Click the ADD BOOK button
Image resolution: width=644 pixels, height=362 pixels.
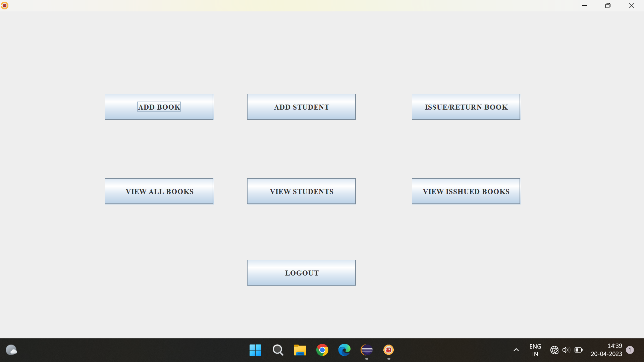click(x=159, y=107)
